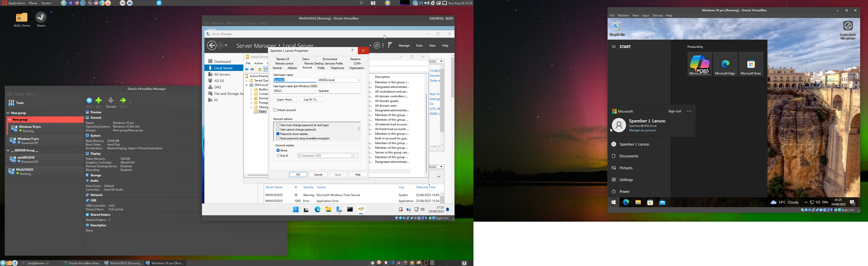Click Sign out in Start menu
The height and width of the screenshot is (266, 868).
tap(674, 112)
